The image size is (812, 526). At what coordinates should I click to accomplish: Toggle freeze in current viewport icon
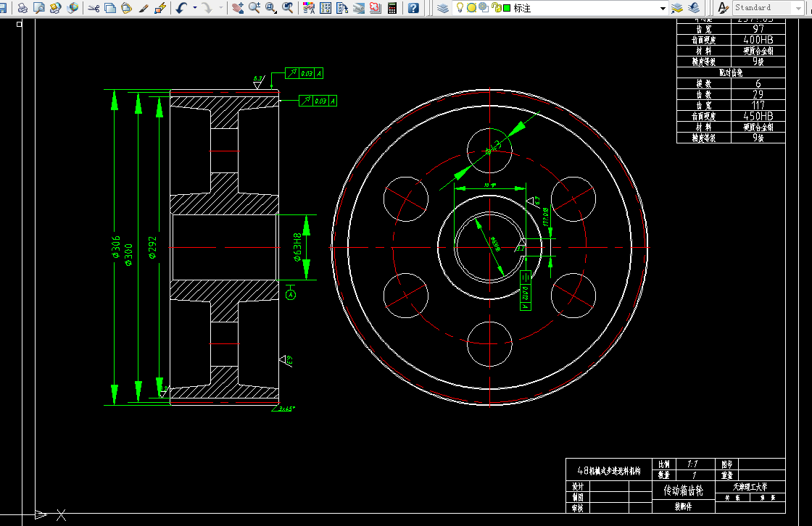tap(483, 8)
